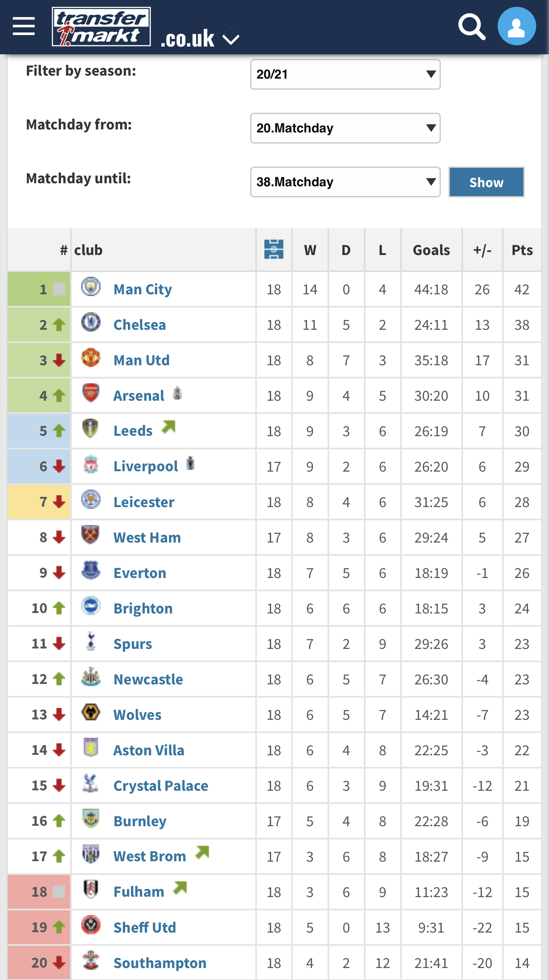Image resolution: width=549 pixels, height=980 pixels.
Task: Click the Arsenal club crest
Action: [x=91, y=393]
